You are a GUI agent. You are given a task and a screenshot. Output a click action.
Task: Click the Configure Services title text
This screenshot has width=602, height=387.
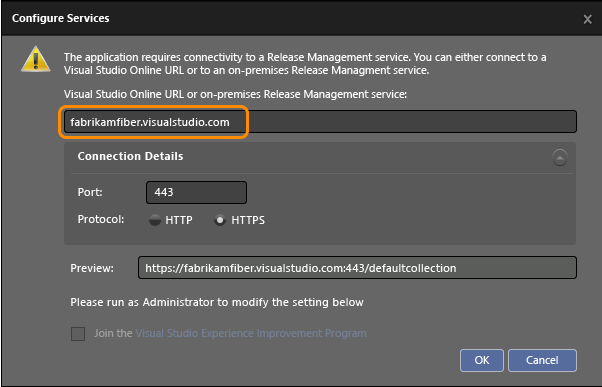[61, 18]
